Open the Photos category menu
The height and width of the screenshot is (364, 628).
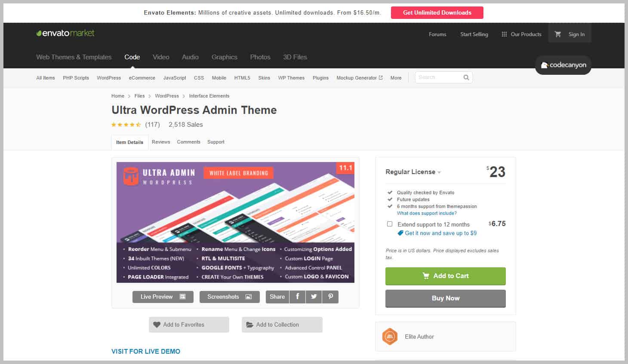(260, 57)
